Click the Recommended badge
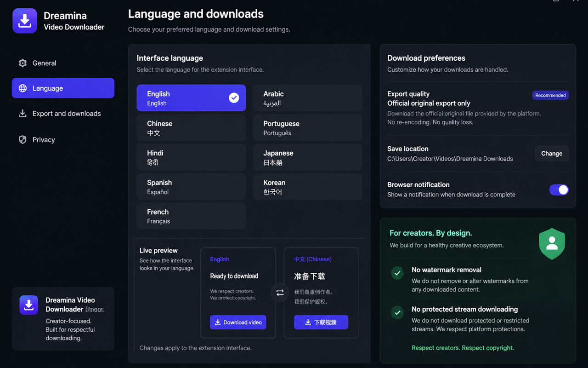This screenshot has width=588, height=368. (550, 95)
